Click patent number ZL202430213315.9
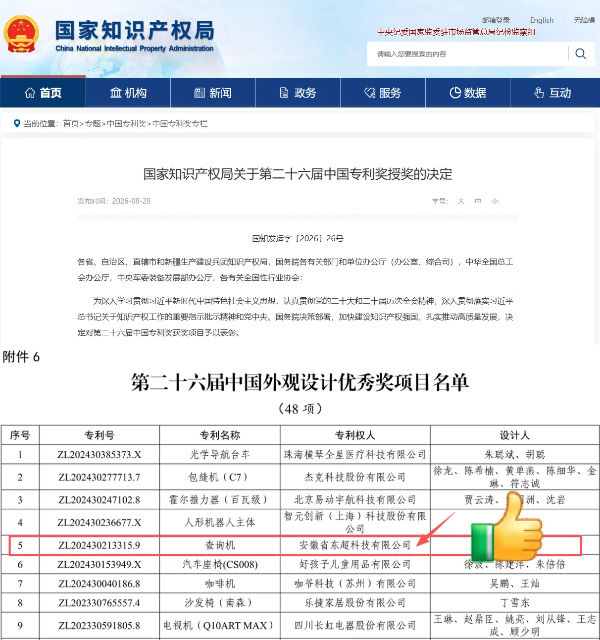 point(99,545)
